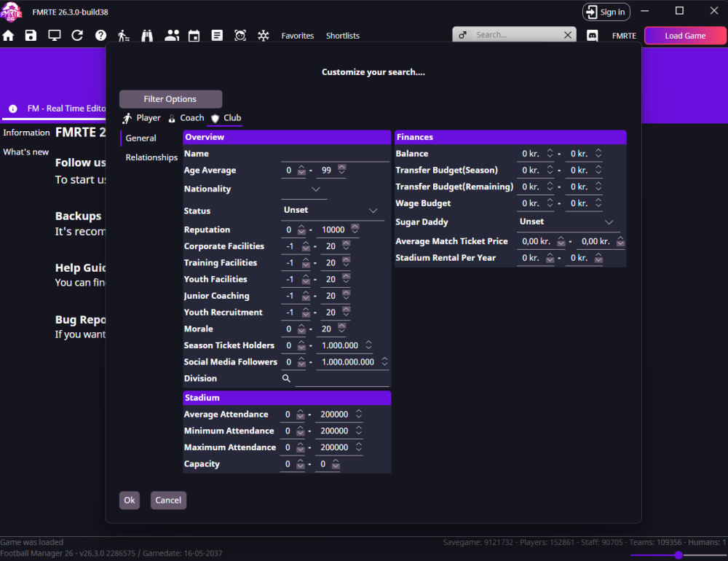
Task: Confirm search with Ok button
Action: click(130, 500)
